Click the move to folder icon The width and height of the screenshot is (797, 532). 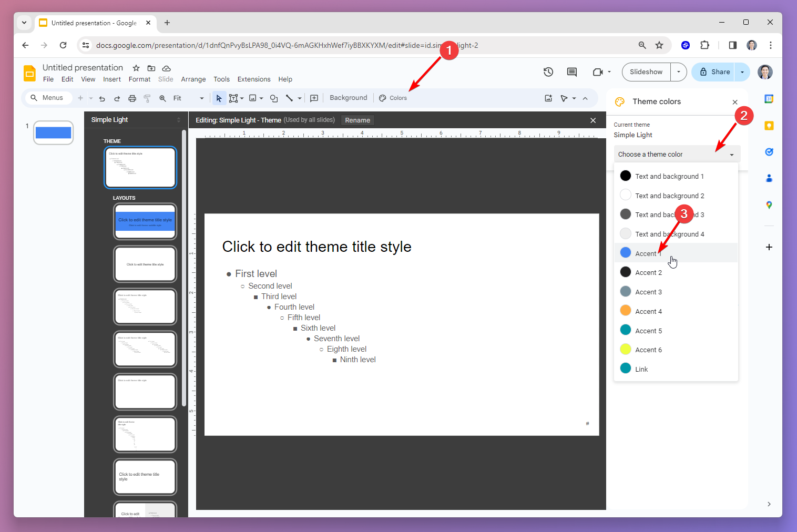(151, 68)
